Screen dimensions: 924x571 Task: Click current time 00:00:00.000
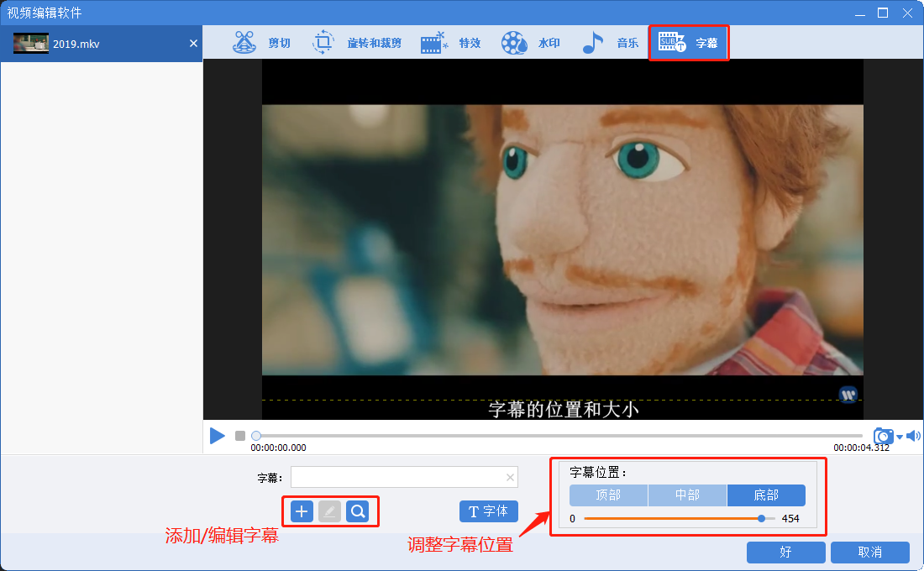[x=278, y=448]
